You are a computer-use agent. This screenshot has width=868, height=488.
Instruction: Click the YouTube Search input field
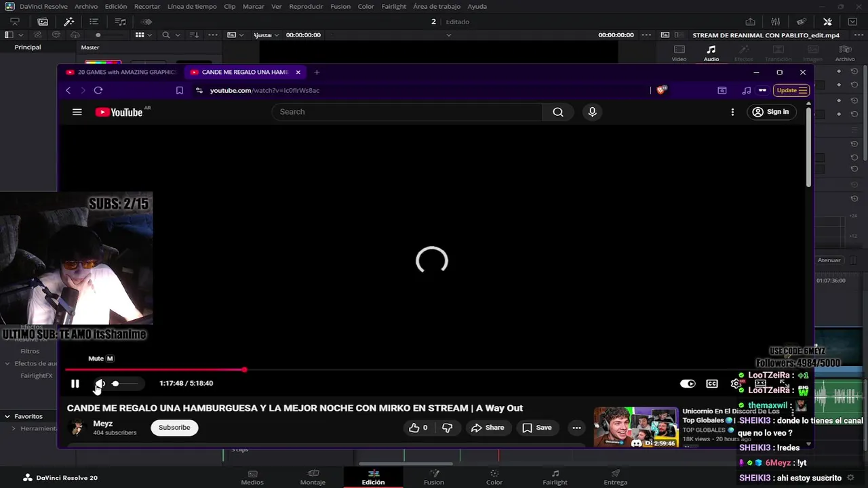click(407, 112)
